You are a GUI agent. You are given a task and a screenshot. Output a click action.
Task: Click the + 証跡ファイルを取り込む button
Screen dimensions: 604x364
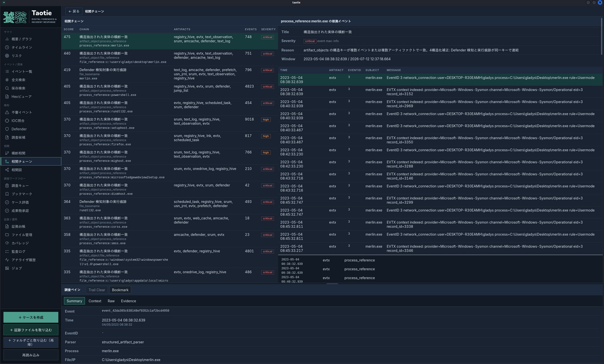click(x=31, y=330)
